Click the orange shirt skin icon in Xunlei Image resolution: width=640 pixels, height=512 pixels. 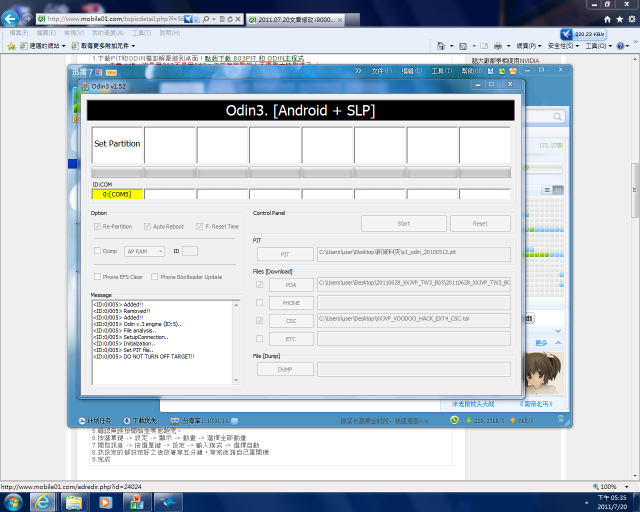coord(513,71)
